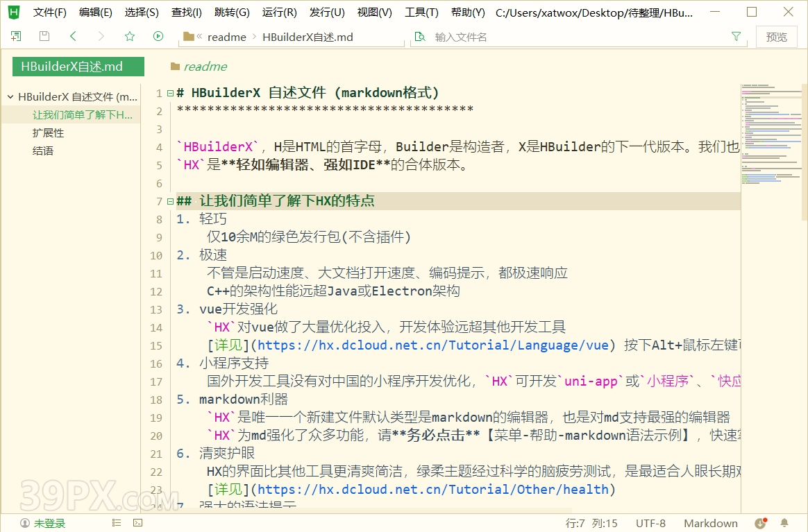This screenshot has height=532, width=808.
Task: Change encoding via UTF-8 status entry
Action: tap(650, 523)
